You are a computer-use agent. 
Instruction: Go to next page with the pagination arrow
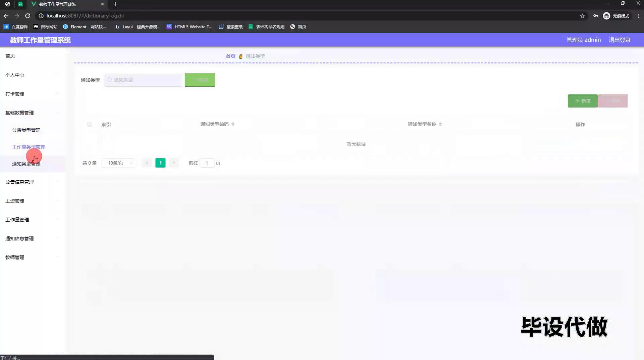tap(174, 163)
